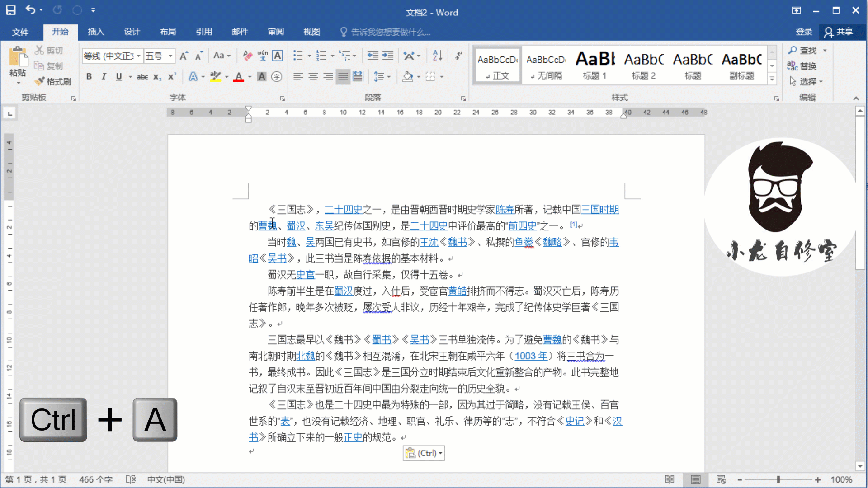
Task: Align text right
Action: tap(328, 77)
